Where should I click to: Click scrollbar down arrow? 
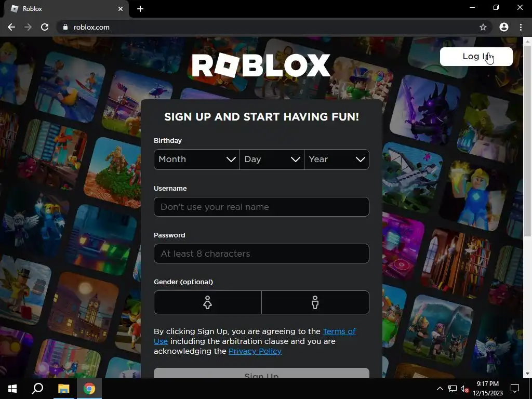click(527, 374)
